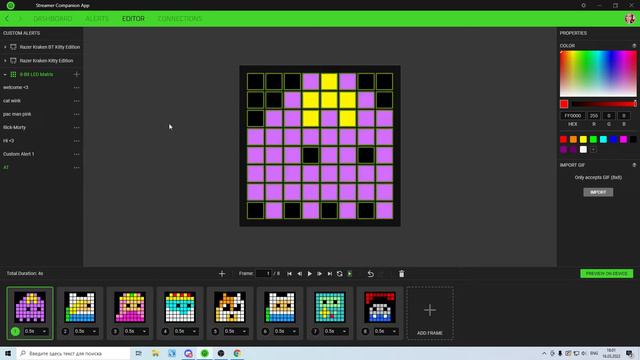Viewport: 640px width, 360px height.
Task: Open the Alerts tab
Action: coord(97,19)
